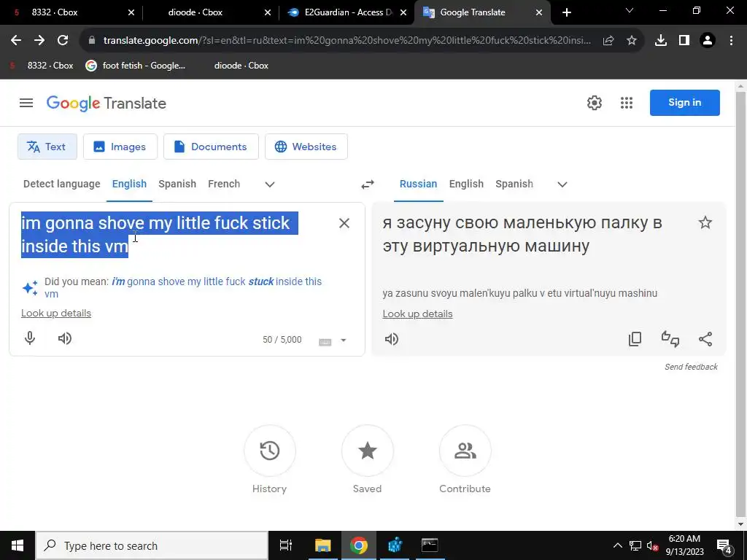
Task: Click the Google Translate logo
Action: (107, 103)
